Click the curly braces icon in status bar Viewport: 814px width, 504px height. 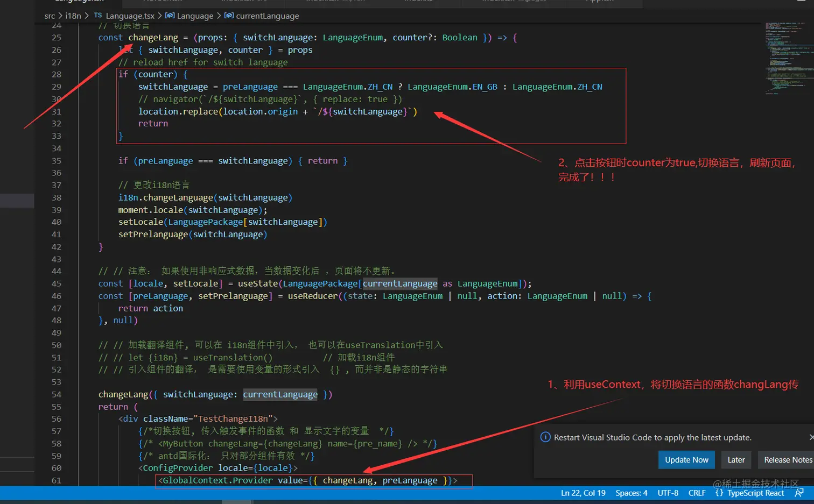tap(719, 493)
